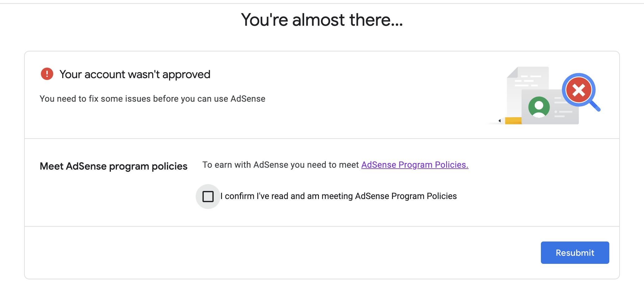This screenshot has width=644, height=297.
Task: Click the "I confirm I've read" checkbox label
Action: coord(339,196)
